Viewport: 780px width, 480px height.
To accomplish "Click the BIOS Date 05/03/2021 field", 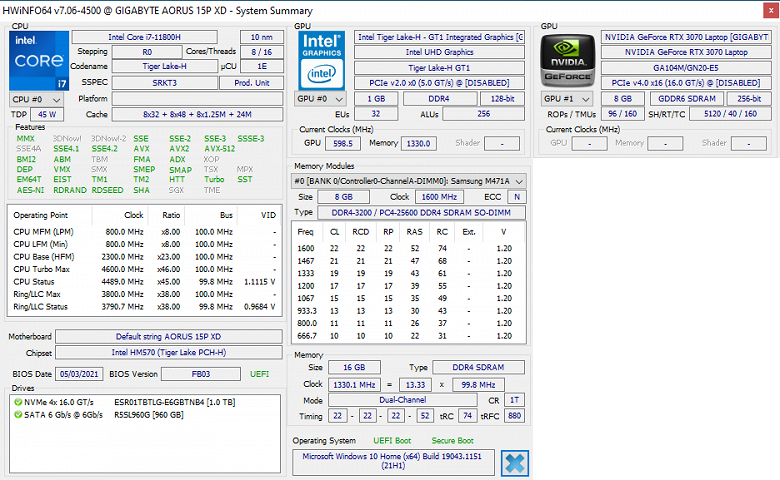I will (80, 374).
